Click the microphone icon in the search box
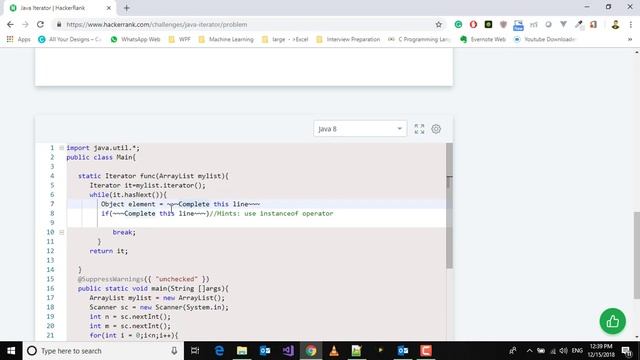Viewport: 640px width, 360px height. click(x=174, y=351)
